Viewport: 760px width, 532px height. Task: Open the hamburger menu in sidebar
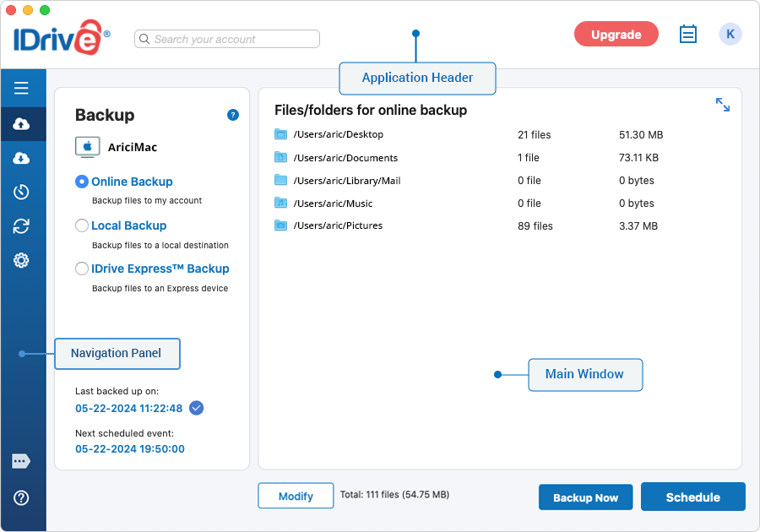[21, 88]
